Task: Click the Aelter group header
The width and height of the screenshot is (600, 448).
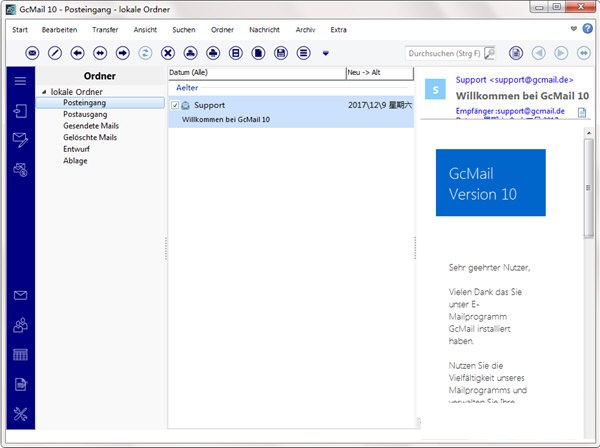Action: [x=187, y=88]
